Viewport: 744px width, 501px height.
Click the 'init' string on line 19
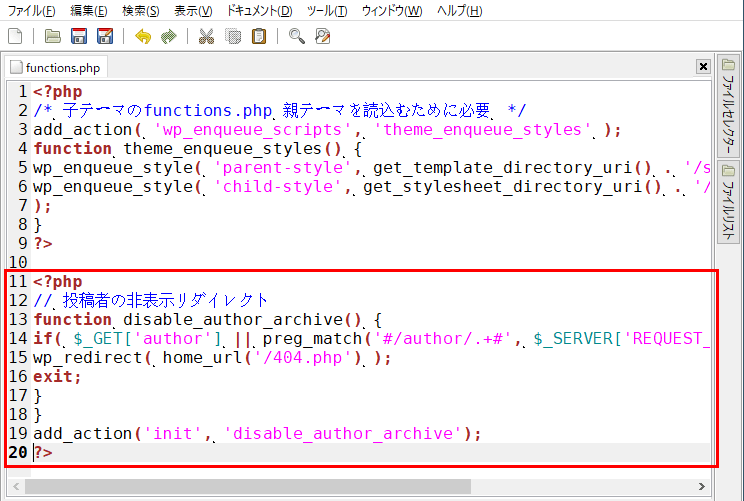173,433
